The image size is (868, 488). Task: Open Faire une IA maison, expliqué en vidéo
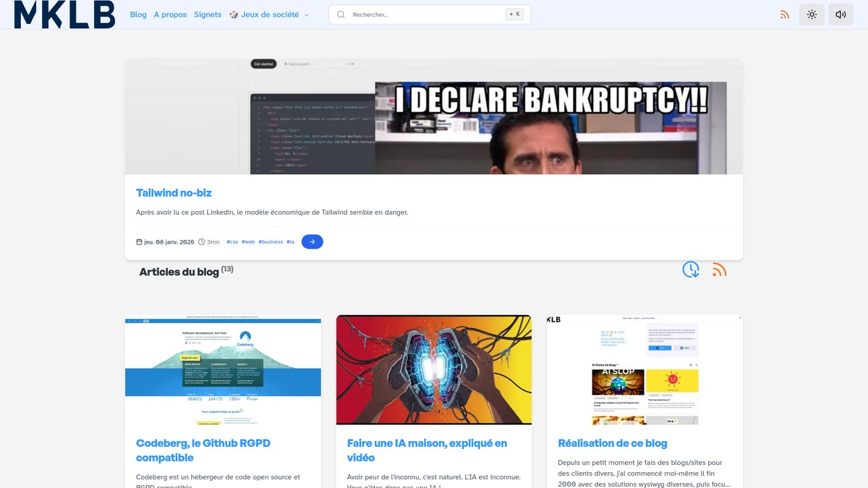click(427, 450)
